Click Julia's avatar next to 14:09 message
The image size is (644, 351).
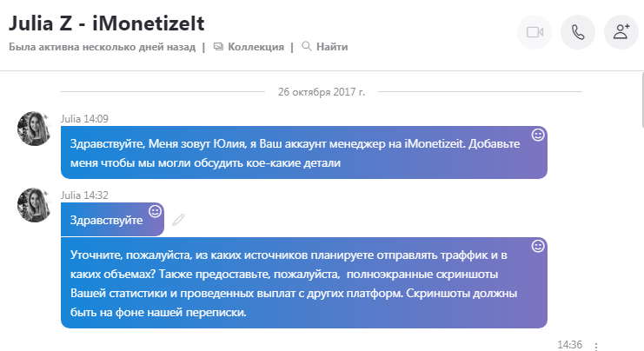[35, 129]
